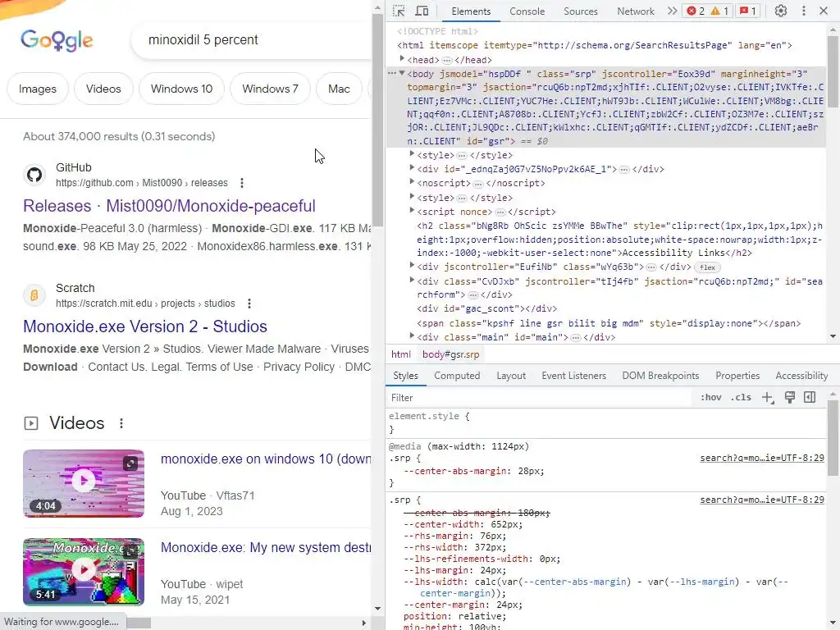The width and height of the screenshot is (840, 630).
Task: Open the DOM Breakpoints tab
Action: (x=660, y=376)
